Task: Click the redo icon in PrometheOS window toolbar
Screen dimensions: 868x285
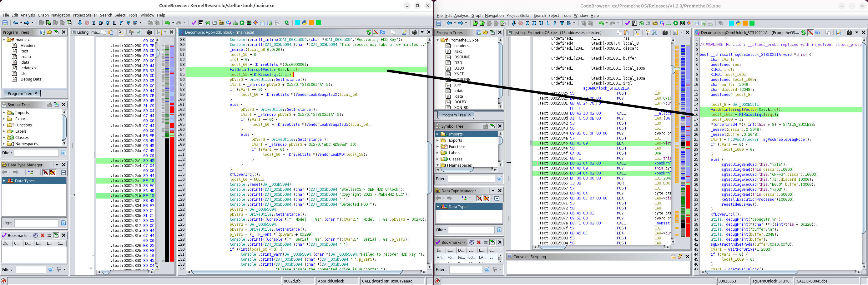Action: [612, 23]
